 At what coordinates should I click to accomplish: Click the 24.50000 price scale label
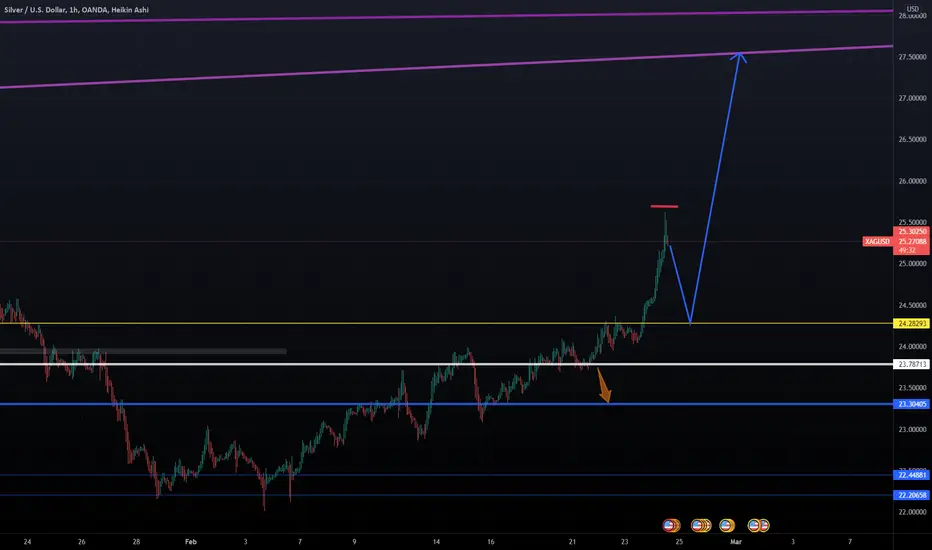912,306
